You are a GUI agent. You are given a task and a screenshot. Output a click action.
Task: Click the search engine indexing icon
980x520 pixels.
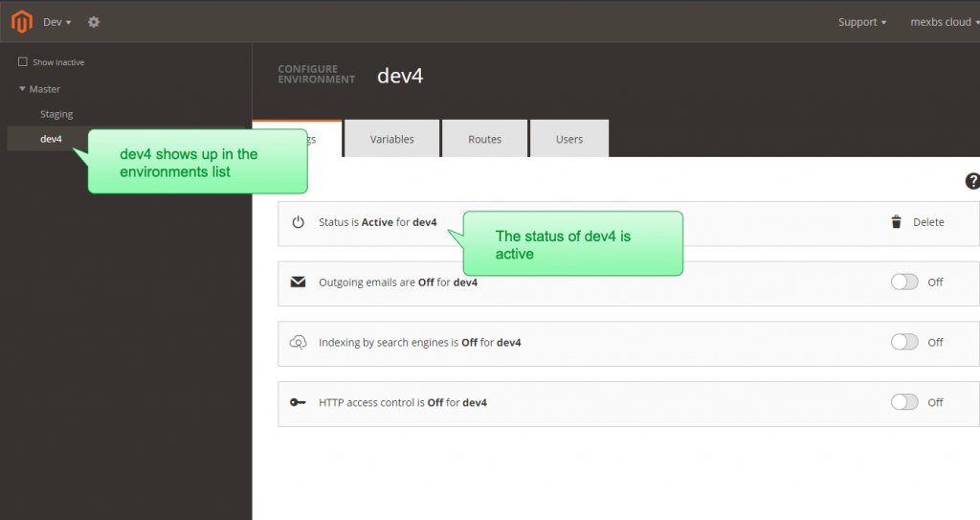(x=299, y=342)
